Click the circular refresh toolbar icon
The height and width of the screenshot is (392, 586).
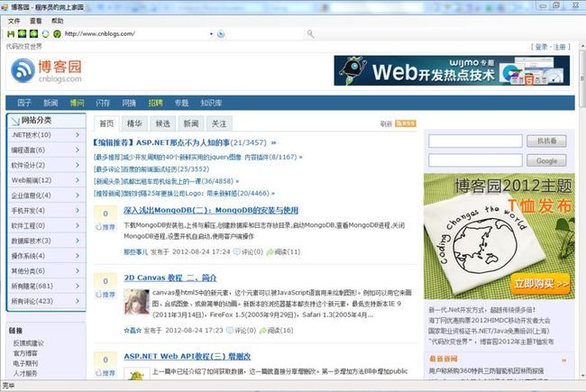pyautogui.click(x=45, y=34)
